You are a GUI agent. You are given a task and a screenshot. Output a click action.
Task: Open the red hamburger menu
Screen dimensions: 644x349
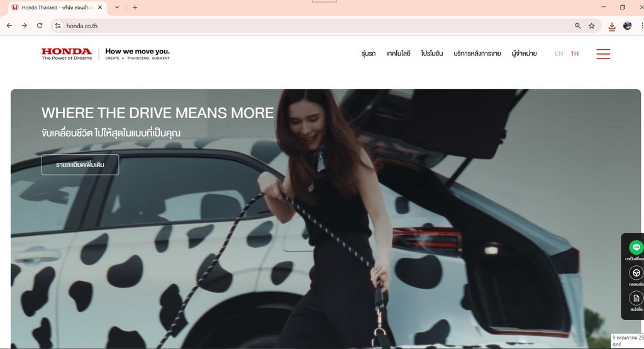coord(603,54)
